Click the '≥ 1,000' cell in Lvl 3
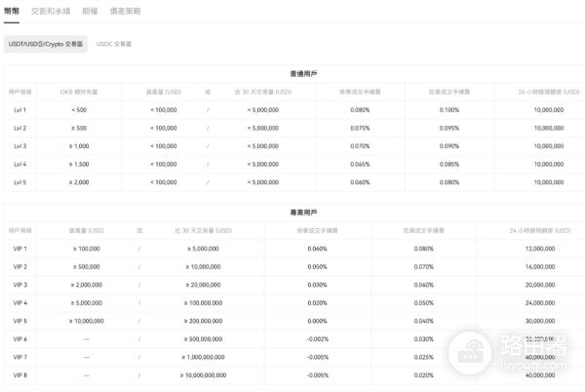Screen dimensions: 585x392 (x=79, y=146)
